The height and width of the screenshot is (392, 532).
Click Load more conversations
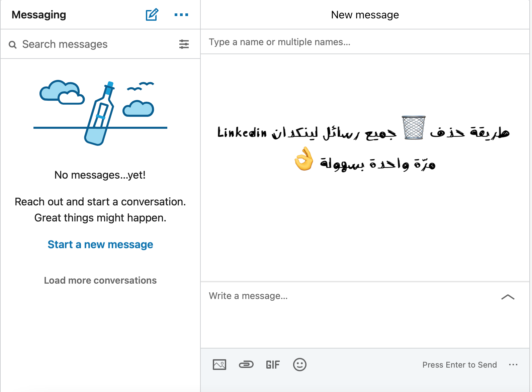[100, 280]
